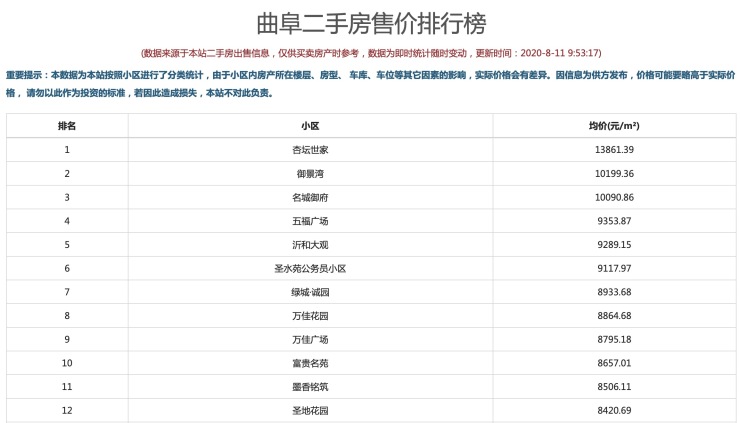Click the 均价(元/m²) column header
This screenshot has width=740, height=423.
(x=614, y=126)
